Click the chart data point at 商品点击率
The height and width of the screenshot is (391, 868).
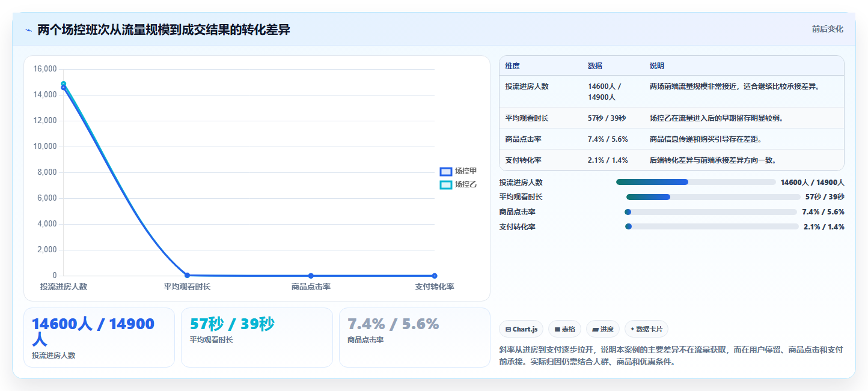311,276
